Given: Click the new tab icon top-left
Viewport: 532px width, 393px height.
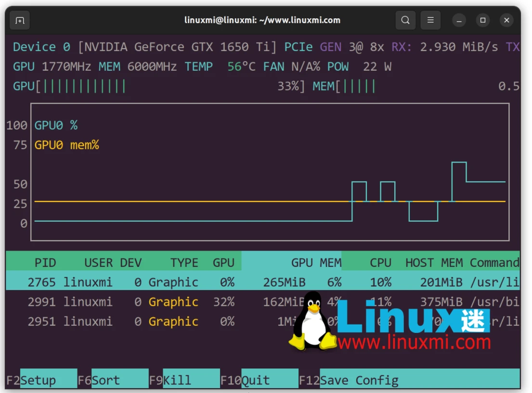Looking at the screenshot, I should coord(19,20).
